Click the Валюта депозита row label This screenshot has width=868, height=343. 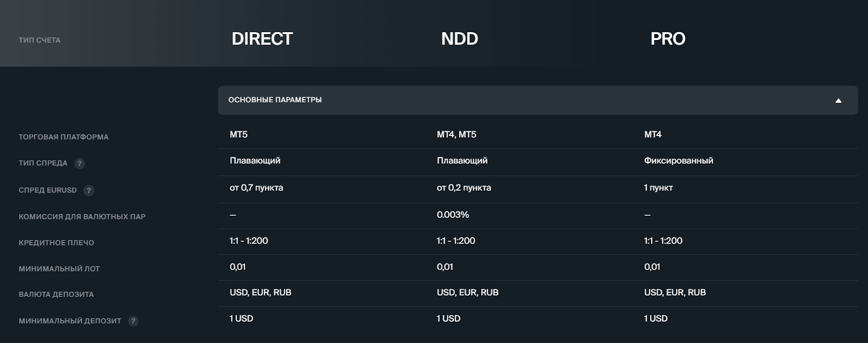point(56,294)
